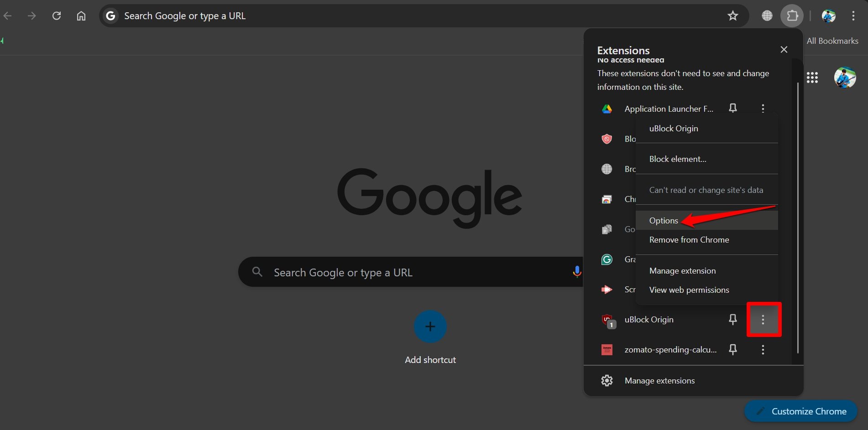Viewport: 868px width, 430px height.
Task: Open more actions for zomato-spending-calculator
Action: pos(763,350)
